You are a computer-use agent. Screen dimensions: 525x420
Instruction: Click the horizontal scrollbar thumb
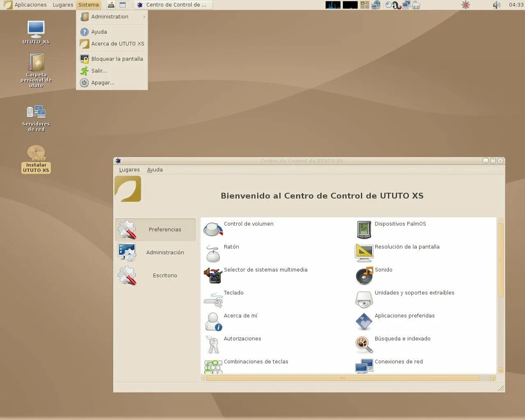tap(342, 378)
